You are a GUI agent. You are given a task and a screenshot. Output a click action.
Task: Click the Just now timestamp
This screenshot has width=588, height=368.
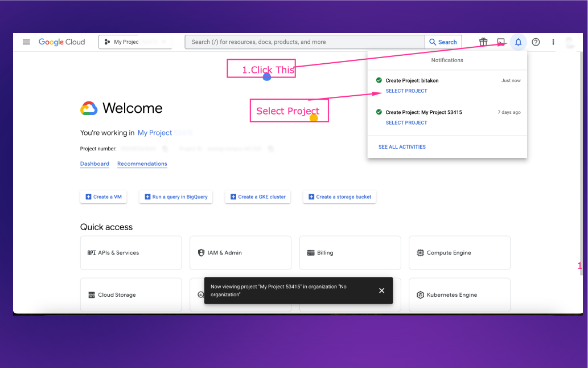[511, 81]
